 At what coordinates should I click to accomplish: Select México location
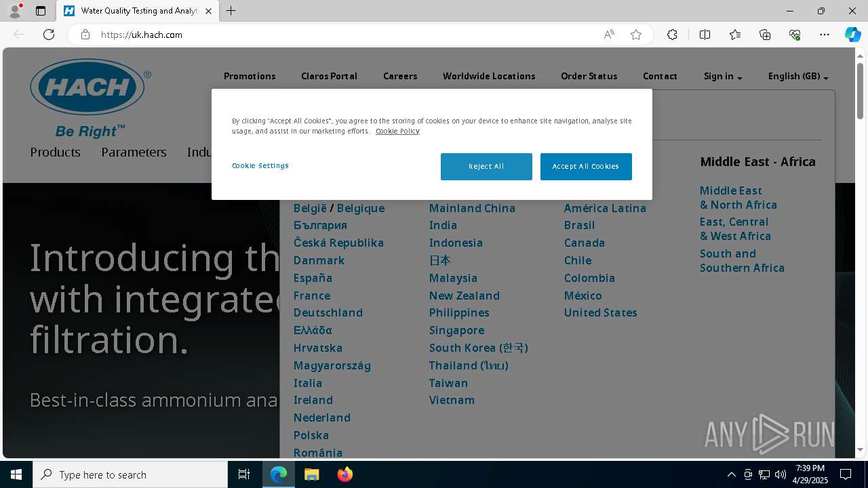click(583, 296)
